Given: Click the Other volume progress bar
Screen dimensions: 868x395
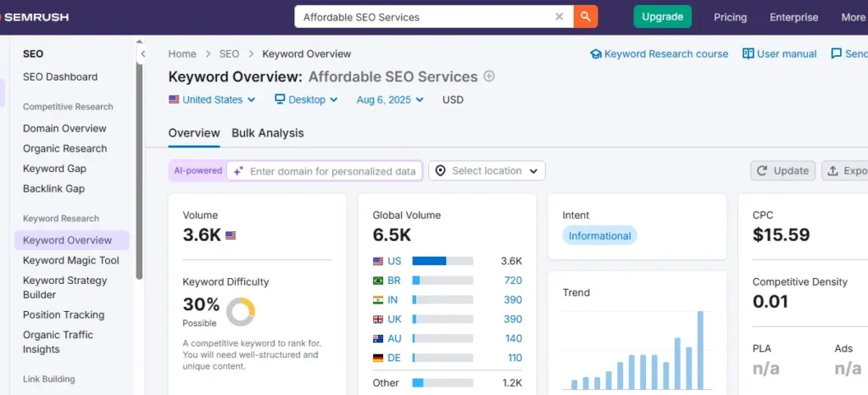Looking at the screenshot, I should [442, 383].
